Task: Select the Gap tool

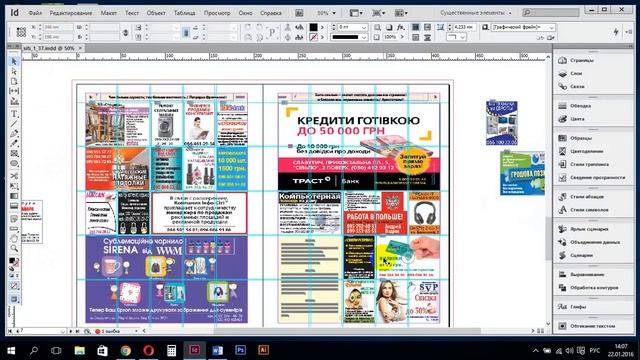Action: [14, 91]
